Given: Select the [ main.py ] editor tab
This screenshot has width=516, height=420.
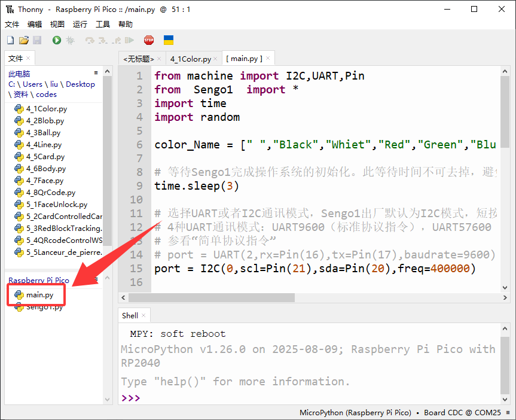Looking at the screenshot, I should pyautogui.click(x=244, y=59).
